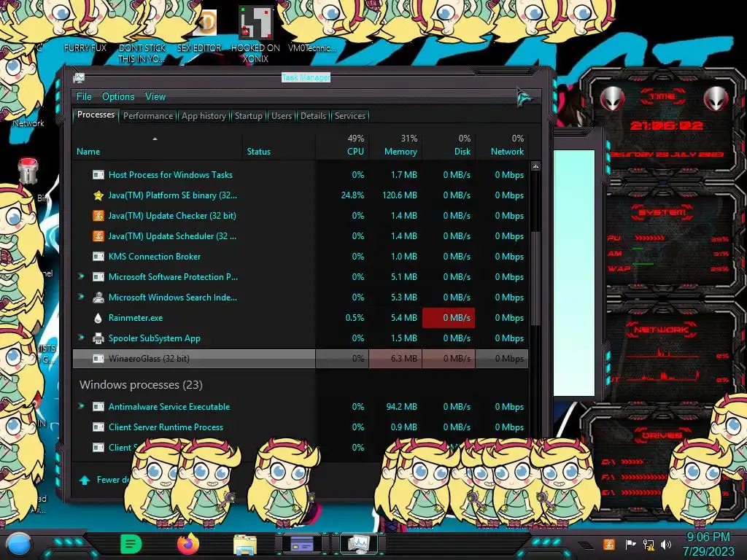Switch to the Users tab

click(282, 116)
